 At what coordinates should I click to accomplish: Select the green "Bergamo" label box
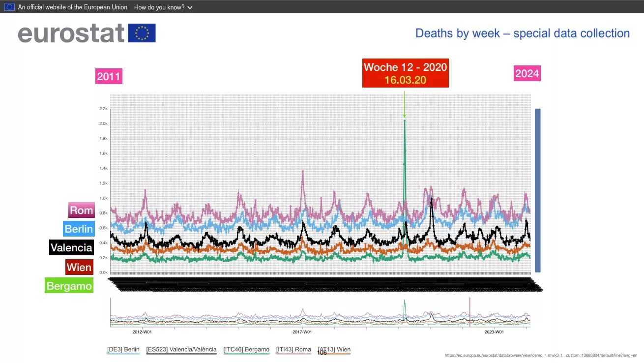[x=69, y=285]
